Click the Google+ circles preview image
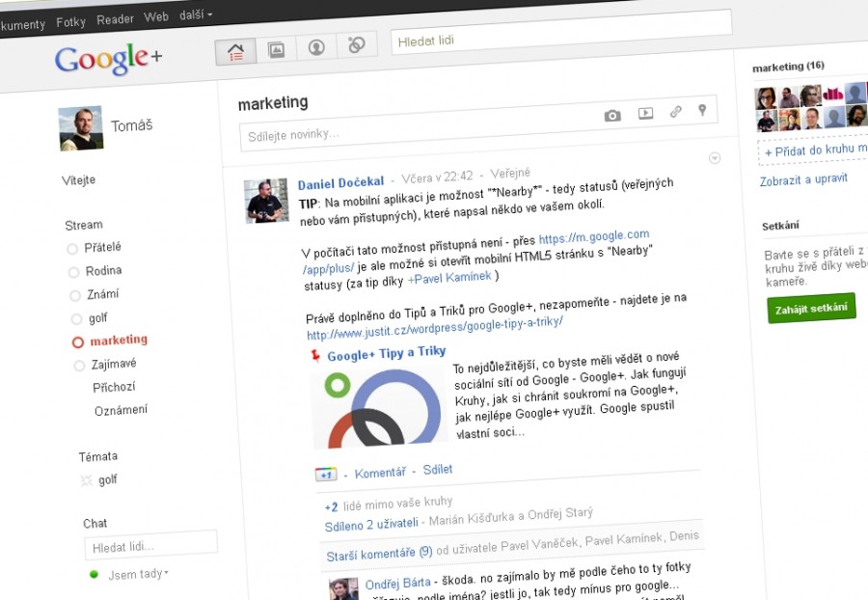Viewport: 868px width, 600px height. coord(379,406)
